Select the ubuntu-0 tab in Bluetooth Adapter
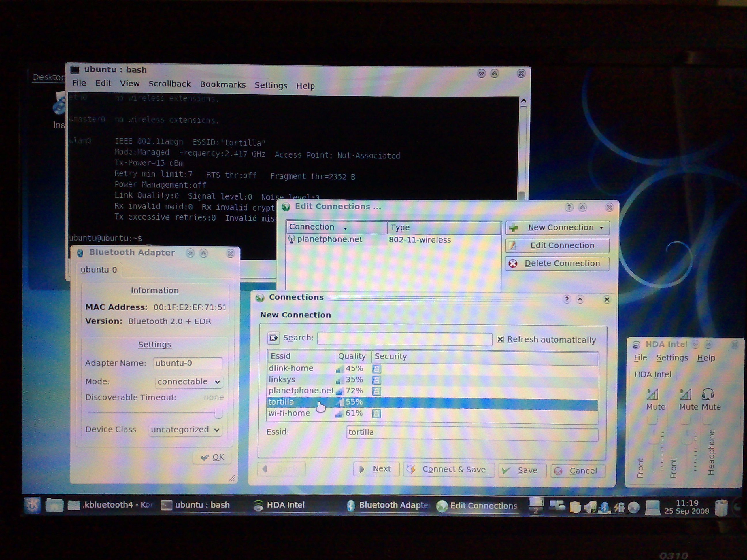 pos(99,270)
